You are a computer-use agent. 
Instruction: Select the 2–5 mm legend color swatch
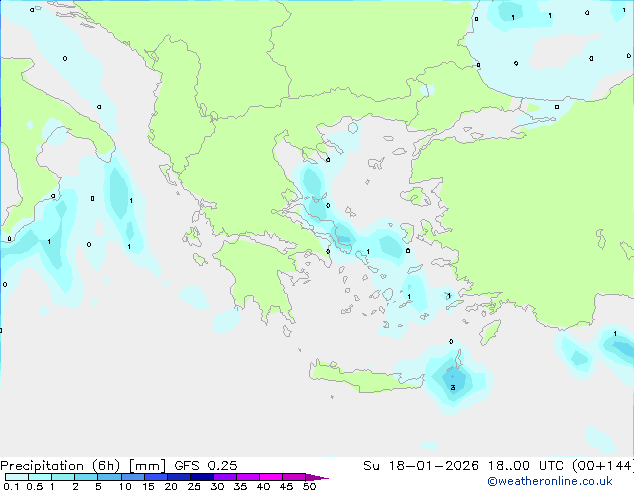[86, 477]
